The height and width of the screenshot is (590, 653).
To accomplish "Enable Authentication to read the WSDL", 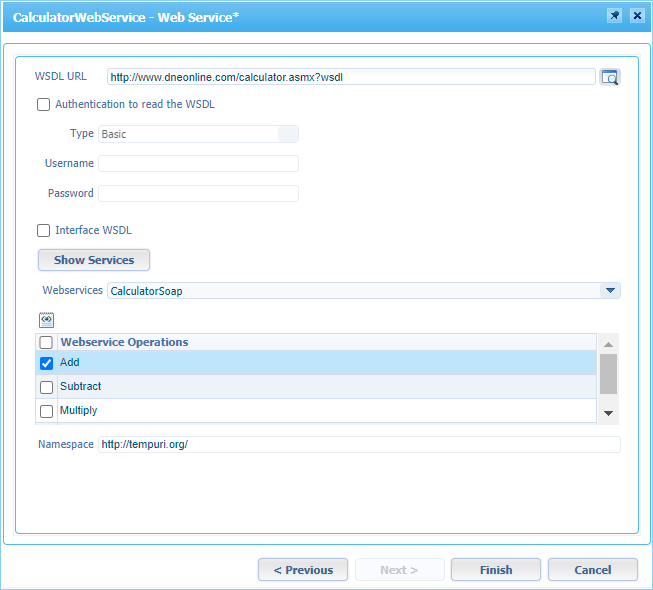I will click(43, 105).
